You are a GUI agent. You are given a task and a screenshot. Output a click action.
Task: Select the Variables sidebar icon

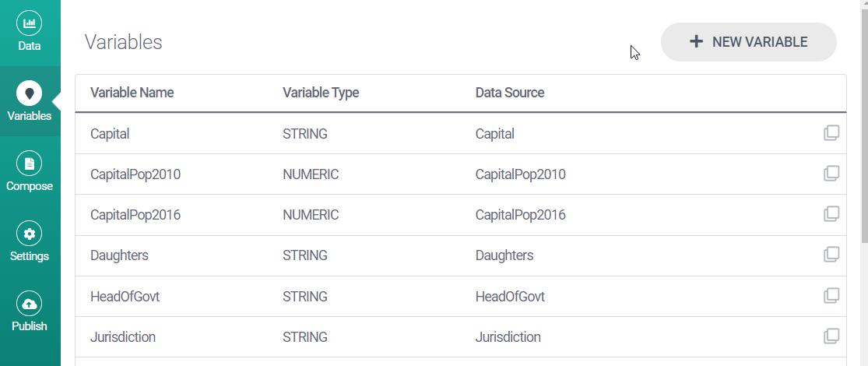pyautogui.click(x=30, y=93)
